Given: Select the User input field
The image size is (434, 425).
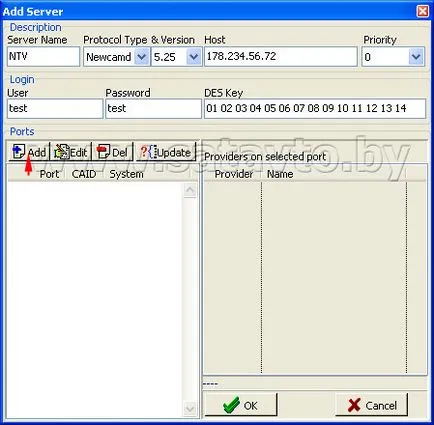Looking at the screenshot, I should click(55, 108).
